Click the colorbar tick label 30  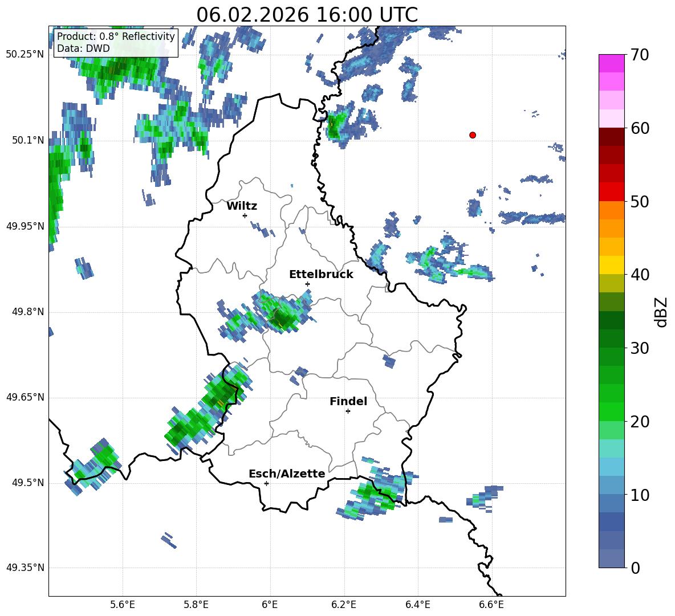tap(639, 348)
